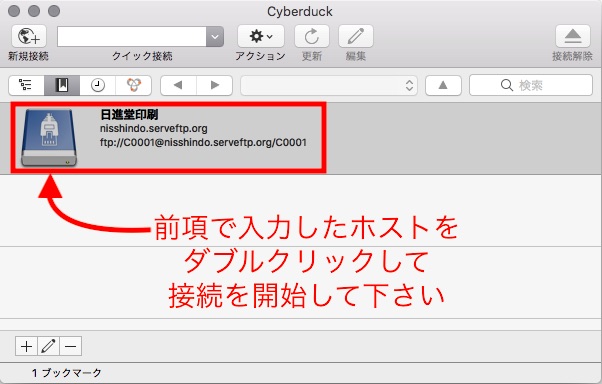
Task: Go to parent folder with up arrow
Action: point(443,85)
